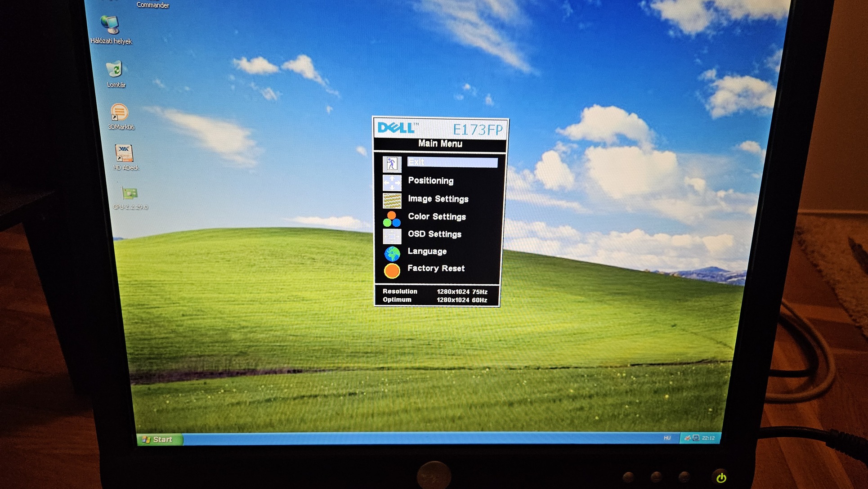This screenshot has height=489, width=868.
Task: Select the OSD Settings menu item
Action: point(434,234)
